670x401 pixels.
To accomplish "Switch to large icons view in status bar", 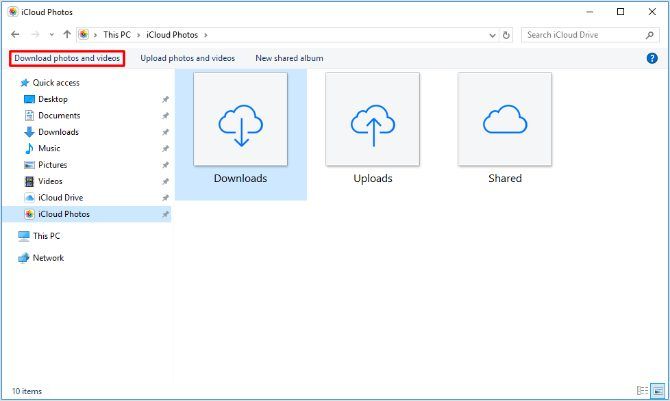I will coord(658,391).
